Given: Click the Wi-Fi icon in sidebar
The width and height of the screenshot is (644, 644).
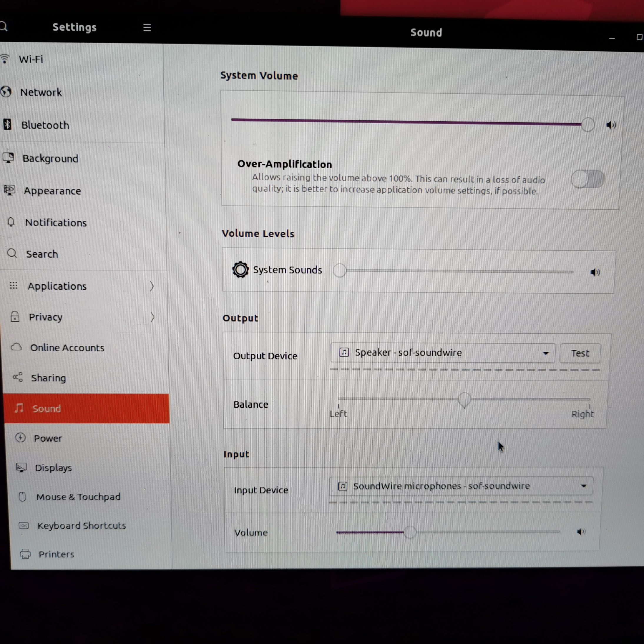Looking at the screenshot, I should point(5,59).
